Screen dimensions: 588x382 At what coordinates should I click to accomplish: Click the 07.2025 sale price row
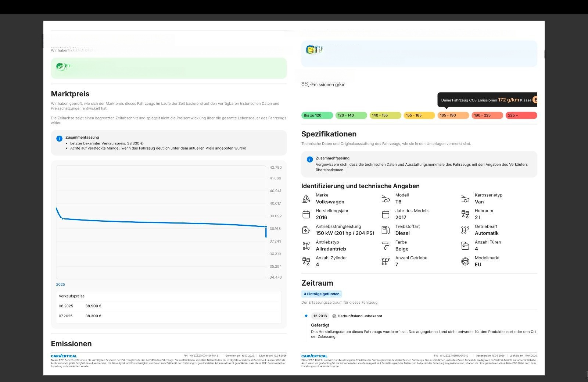click(169, 316)
